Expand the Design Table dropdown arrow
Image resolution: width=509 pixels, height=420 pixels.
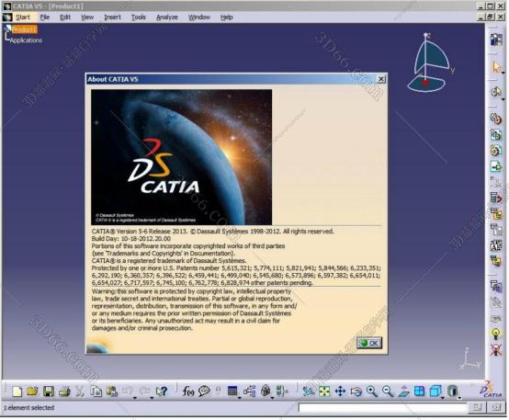click(x=239, y=398)
